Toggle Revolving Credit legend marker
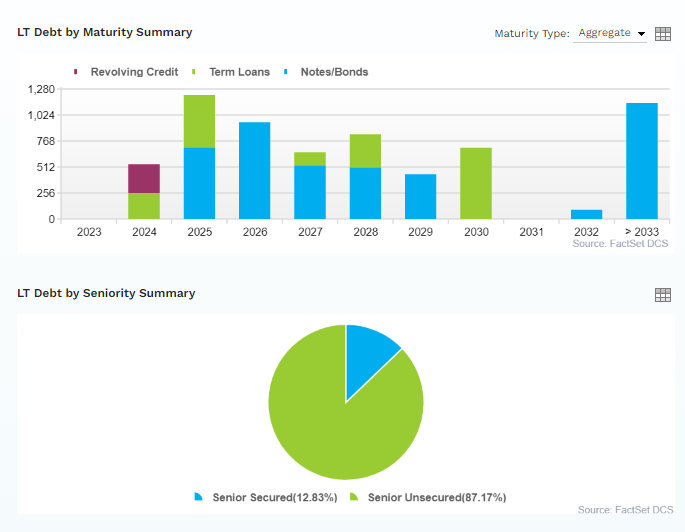 tap(76, 72)
